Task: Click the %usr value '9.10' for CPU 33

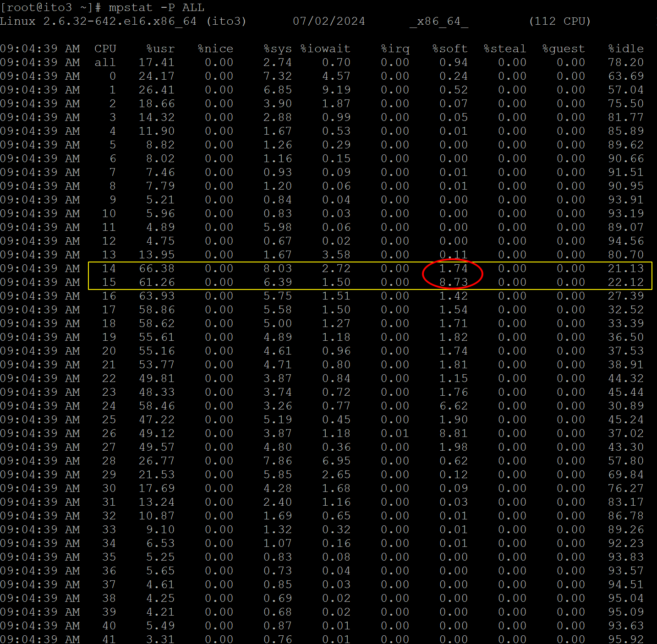Action: [160, 529]
